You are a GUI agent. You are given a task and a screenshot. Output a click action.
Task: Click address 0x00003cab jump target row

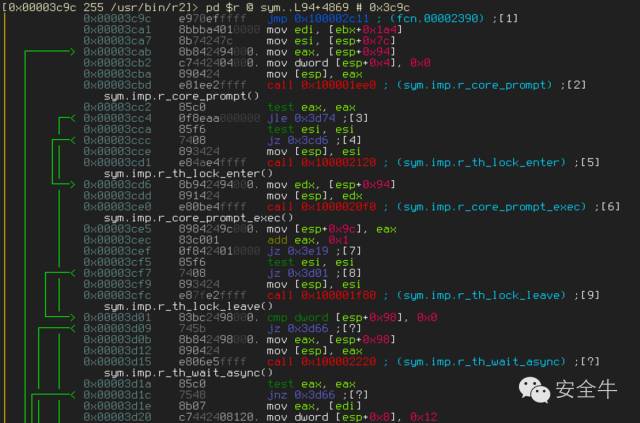[x=239, y=52]
